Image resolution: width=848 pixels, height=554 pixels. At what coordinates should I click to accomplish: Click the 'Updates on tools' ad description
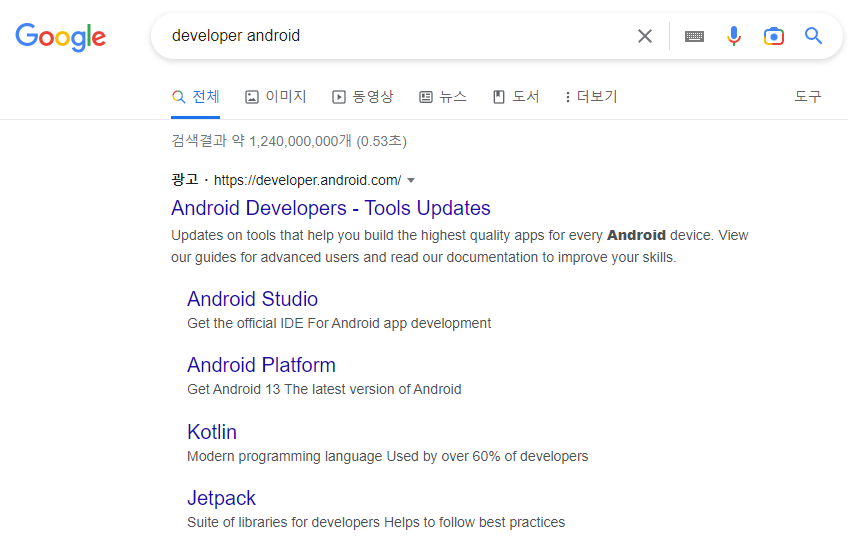pos(460,246)
